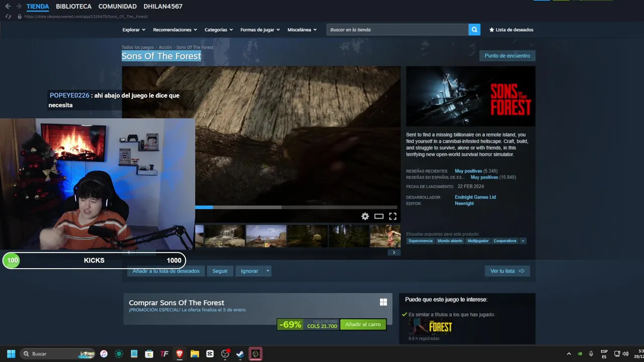The image size is (644, 362).
Task: Open Brave browser in taskbar
Action: click(180, 354)
